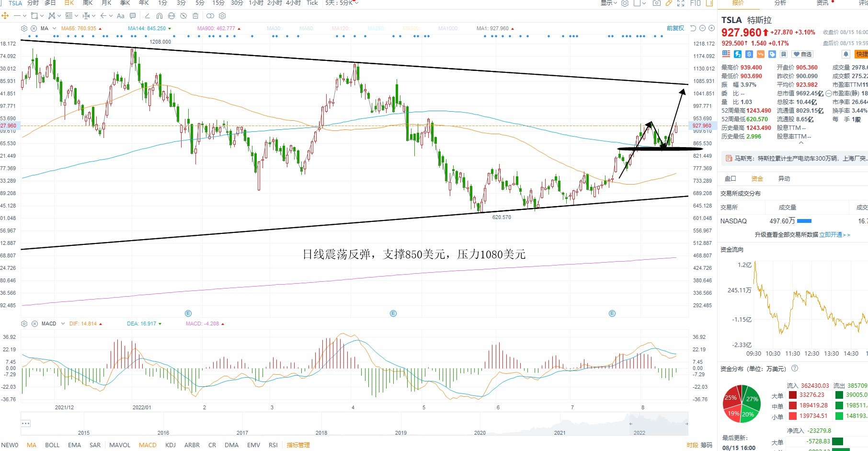Click the orange 快捷 button
The image size is (868, 451).
(862, 54)
